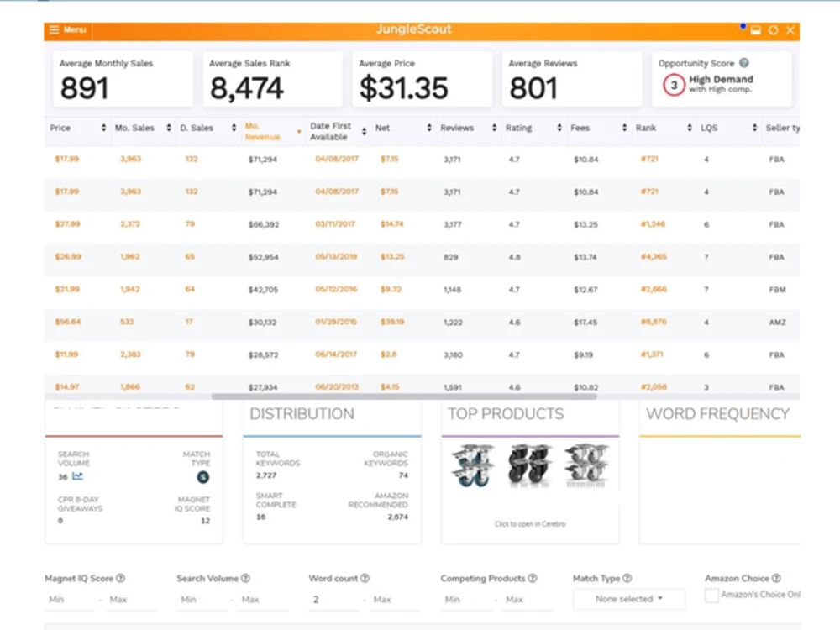
Task: Click the JungleScout minimize-to-tray icon
Action: 756,30
